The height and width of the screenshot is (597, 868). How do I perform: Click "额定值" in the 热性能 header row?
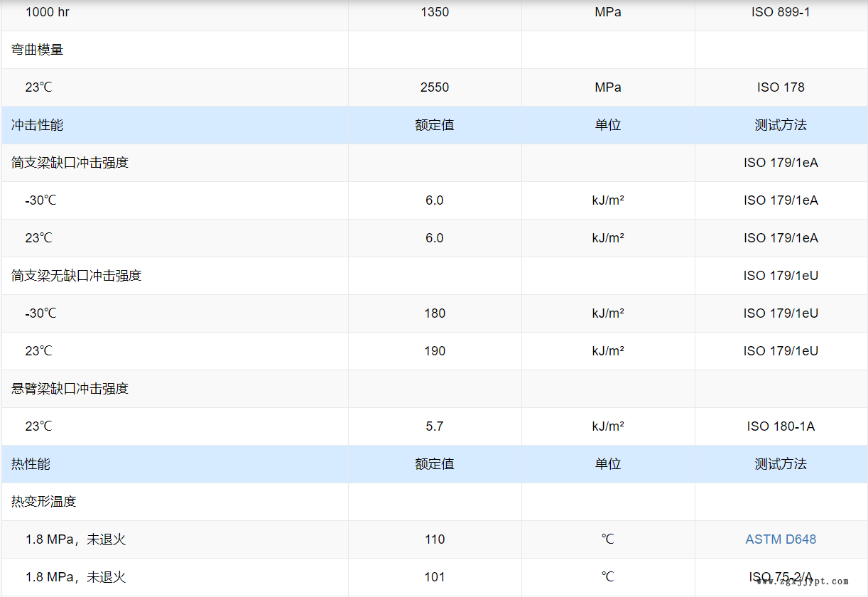[x=435, y=464]
